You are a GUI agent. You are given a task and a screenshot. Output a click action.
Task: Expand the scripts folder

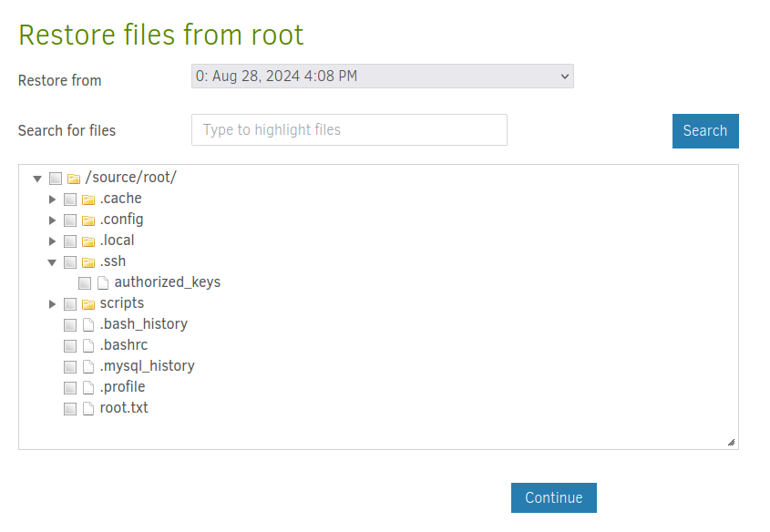[53, 304]
